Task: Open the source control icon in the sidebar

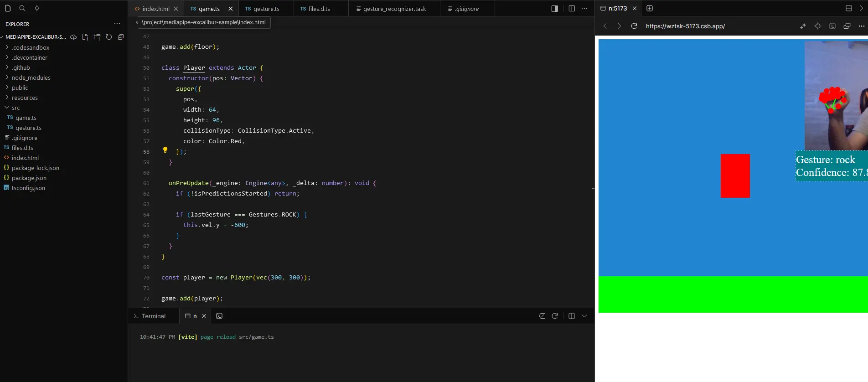Action: (37, 8)
